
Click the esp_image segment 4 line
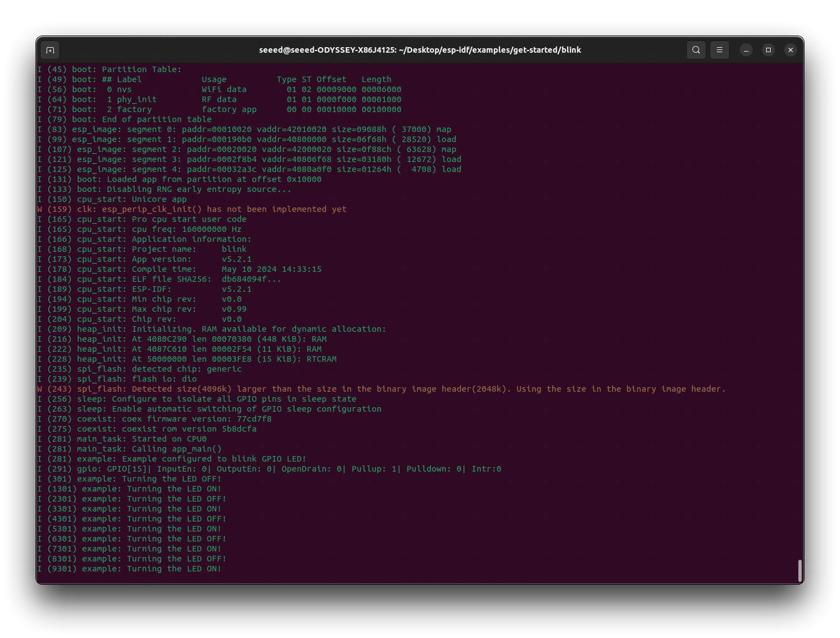(249, 169)
